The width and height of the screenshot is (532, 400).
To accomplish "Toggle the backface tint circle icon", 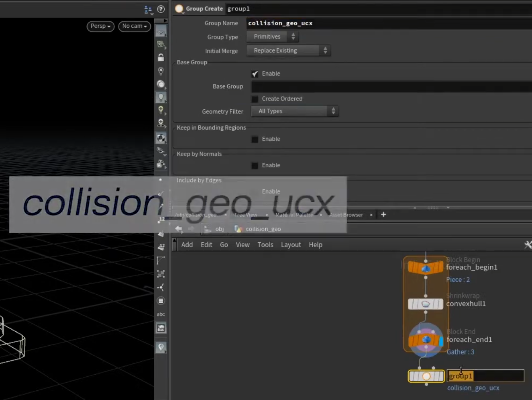I will [x=161, y=301].
